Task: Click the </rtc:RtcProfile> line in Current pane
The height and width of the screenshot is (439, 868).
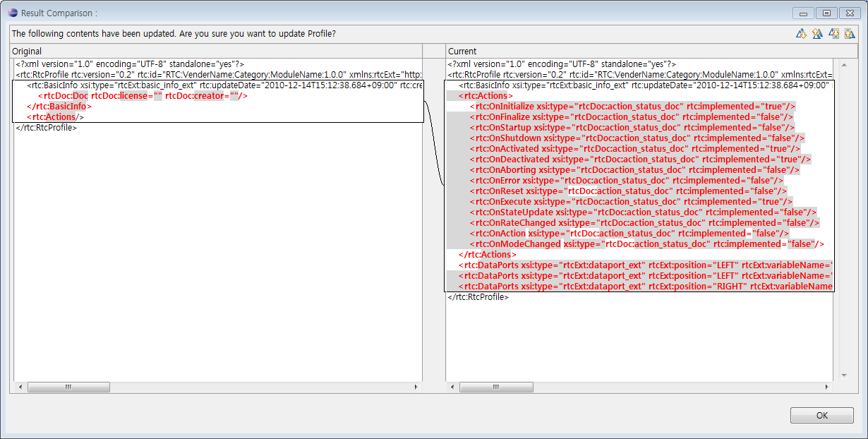Action: click(478, 297)
